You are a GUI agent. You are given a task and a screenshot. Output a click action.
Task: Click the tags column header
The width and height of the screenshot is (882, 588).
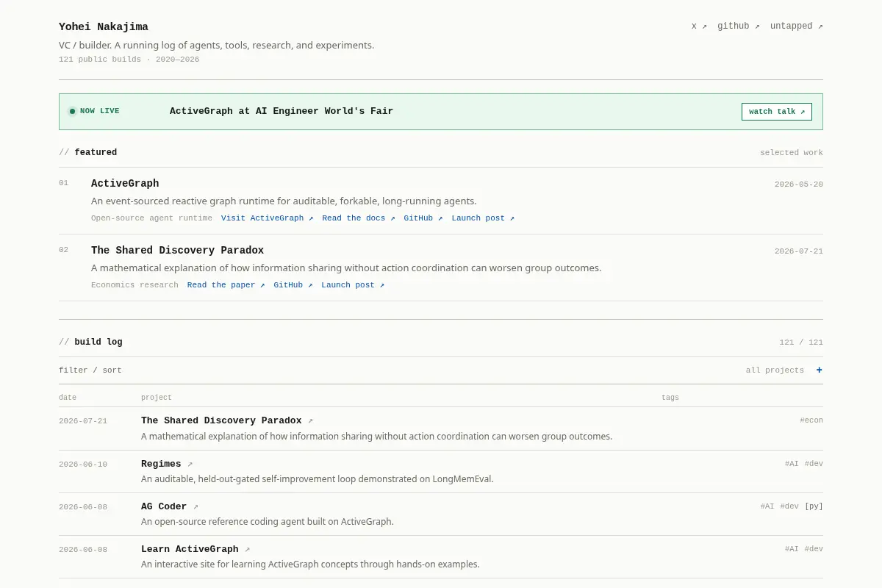click(670, 398)
